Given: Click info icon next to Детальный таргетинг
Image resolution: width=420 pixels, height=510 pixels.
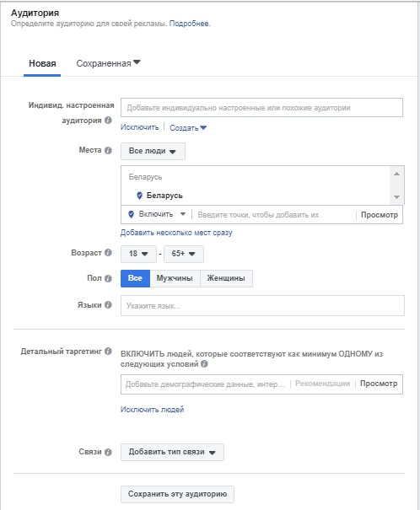Looking at the screenshot, I should pos(108,352).
